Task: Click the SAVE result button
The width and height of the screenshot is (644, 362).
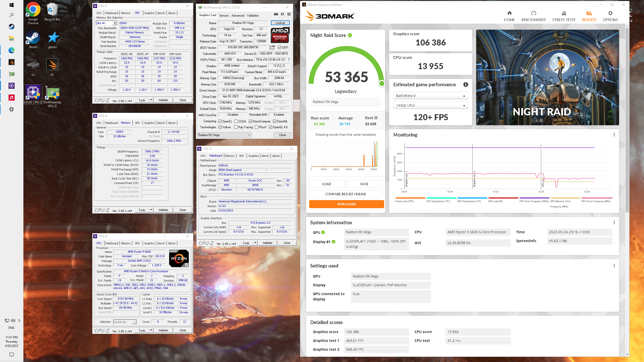Action: [364, 184]
